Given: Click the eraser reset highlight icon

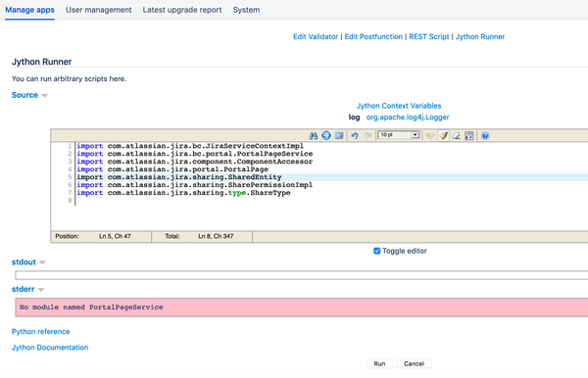Looking at the screenshot, I should point(456,135).
